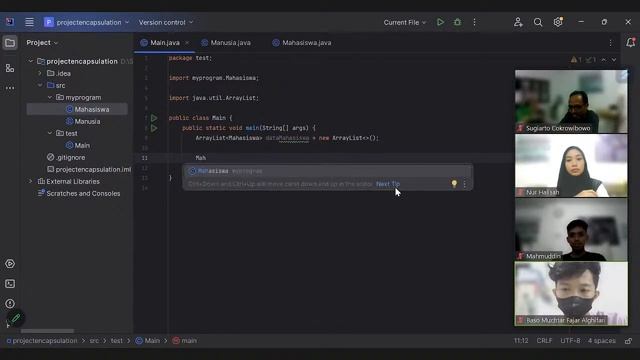Viewport: 640px width, 360px height.
Task: Select the .gitignore file
Action: pyautogui.click(x=66, y=157)
